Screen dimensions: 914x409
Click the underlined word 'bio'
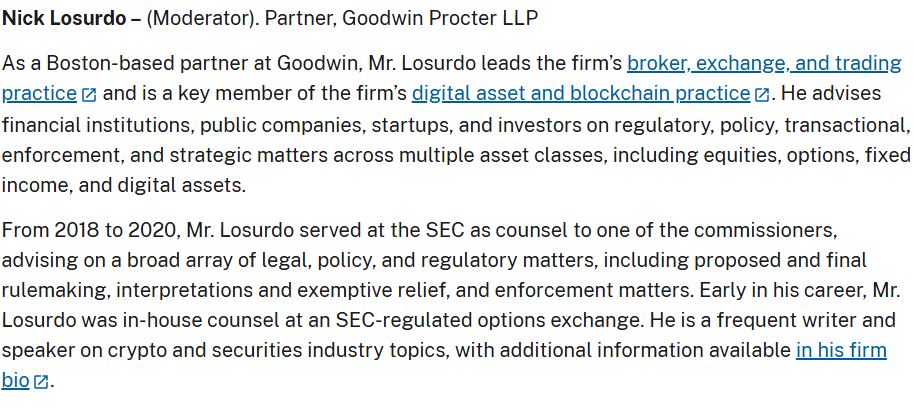pos(16,381)
